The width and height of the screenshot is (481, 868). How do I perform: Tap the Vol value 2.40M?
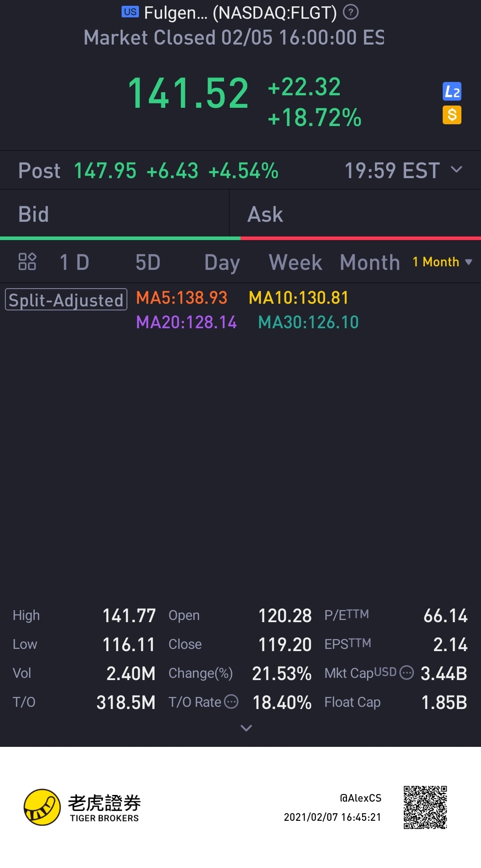(x=131, y=673)
